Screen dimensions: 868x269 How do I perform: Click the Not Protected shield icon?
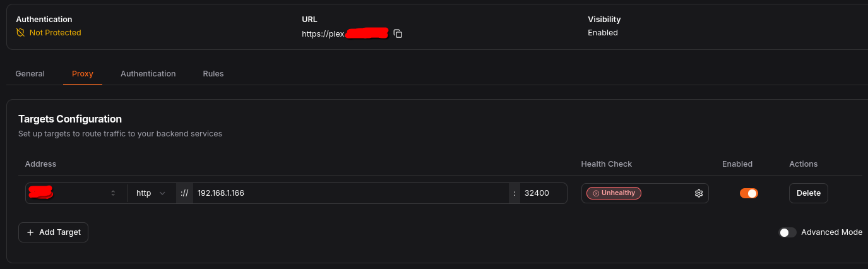[x=20, y=33]
